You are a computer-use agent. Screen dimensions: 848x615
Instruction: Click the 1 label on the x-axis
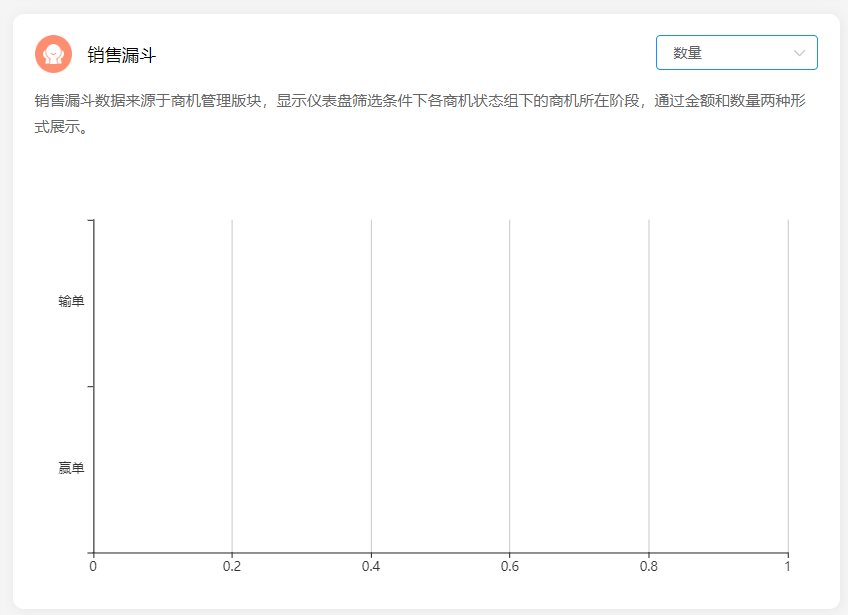[788, 567]
